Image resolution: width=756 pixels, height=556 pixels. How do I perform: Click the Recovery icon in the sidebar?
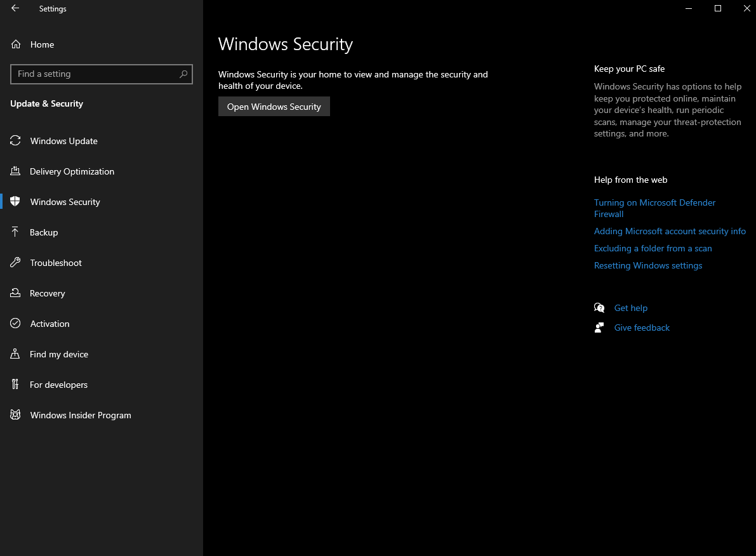tap(15, 293)
